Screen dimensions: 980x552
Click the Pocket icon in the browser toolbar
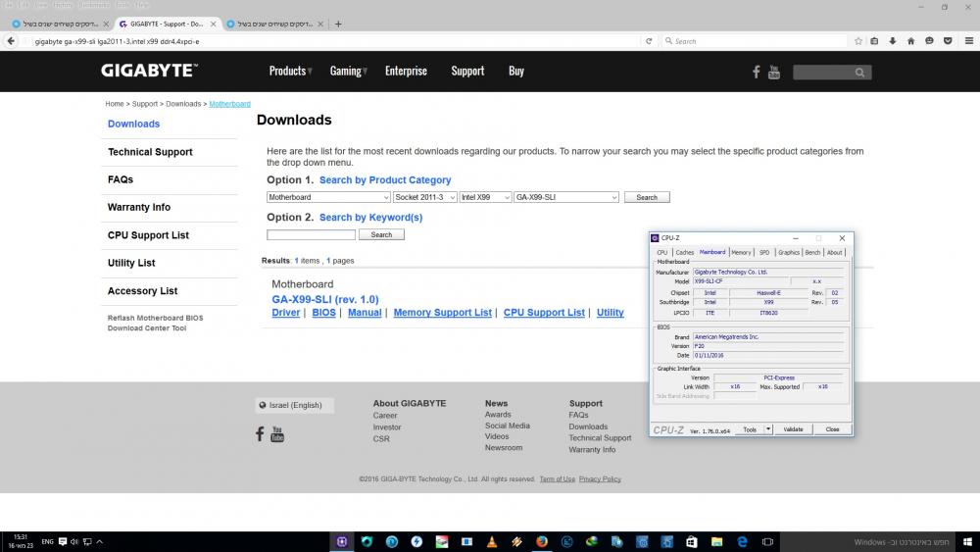click(948, 41)
